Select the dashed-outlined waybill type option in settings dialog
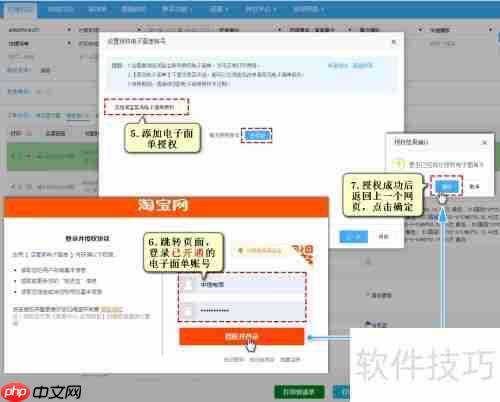This screenshot has width=500, height=402. [x=146, y=107]
